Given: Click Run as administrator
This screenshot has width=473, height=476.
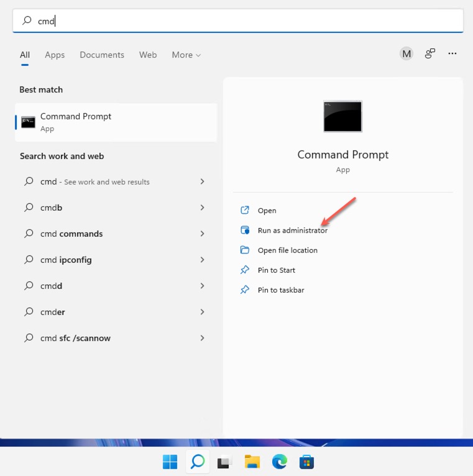Looking at the screenshot, I should pyautogui.click(x=293, y=231).
